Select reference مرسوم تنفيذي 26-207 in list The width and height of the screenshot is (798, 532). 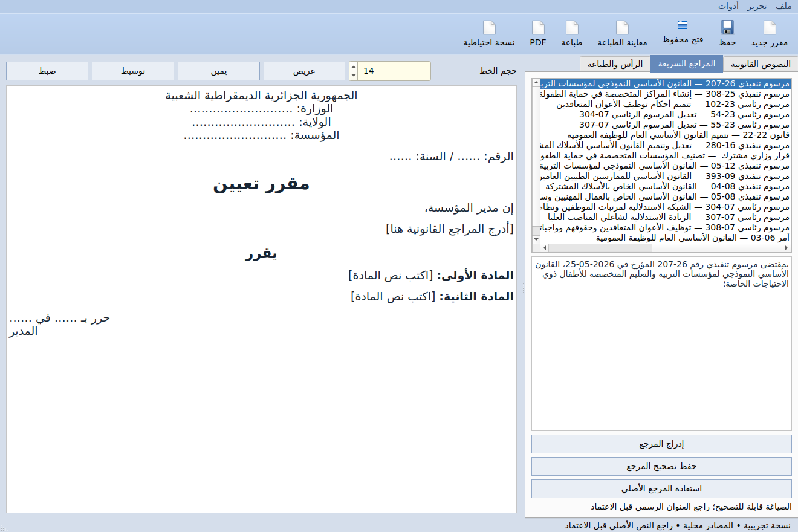point(666,83)
